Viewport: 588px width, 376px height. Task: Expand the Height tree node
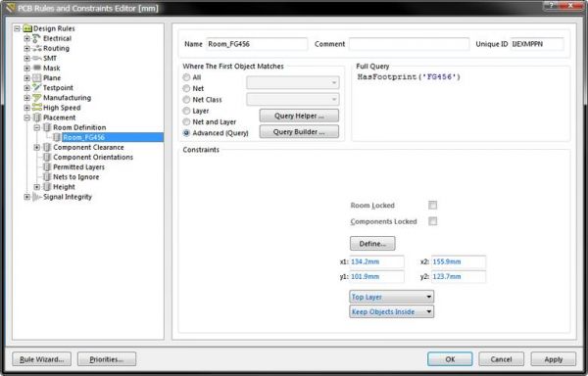[x=37, y=186]
